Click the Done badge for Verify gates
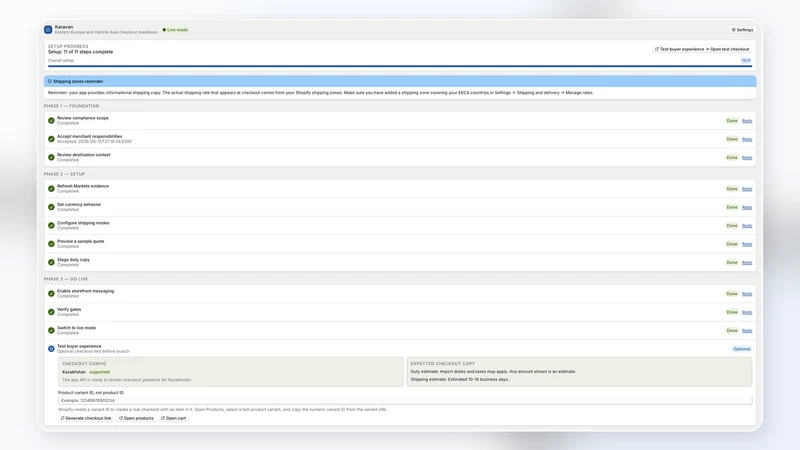This screenshot has width=800, height=450. [732, 312]
